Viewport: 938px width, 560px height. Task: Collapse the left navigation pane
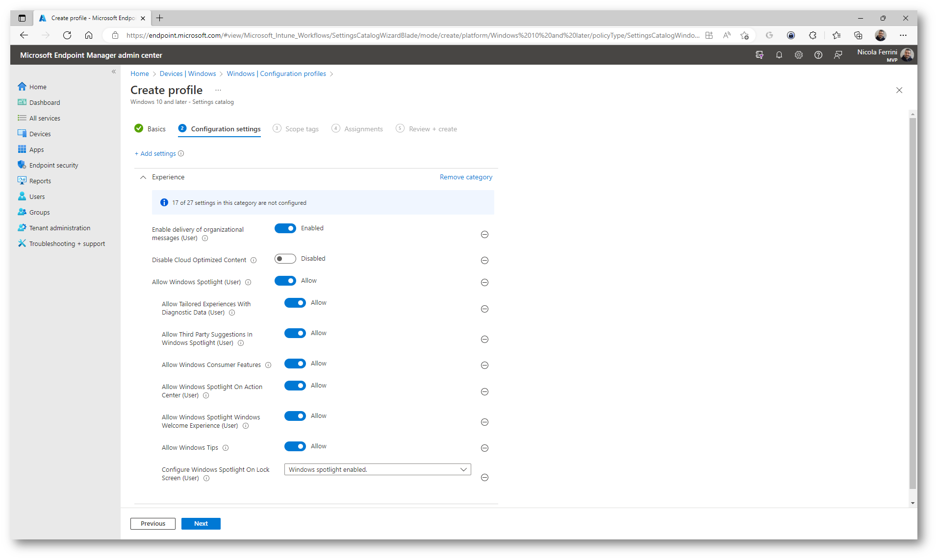point(114,72)
